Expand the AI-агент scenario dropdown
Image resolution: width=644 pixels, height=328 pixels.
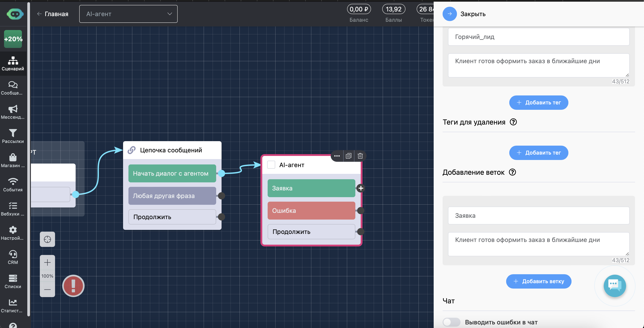coord(128,14)
